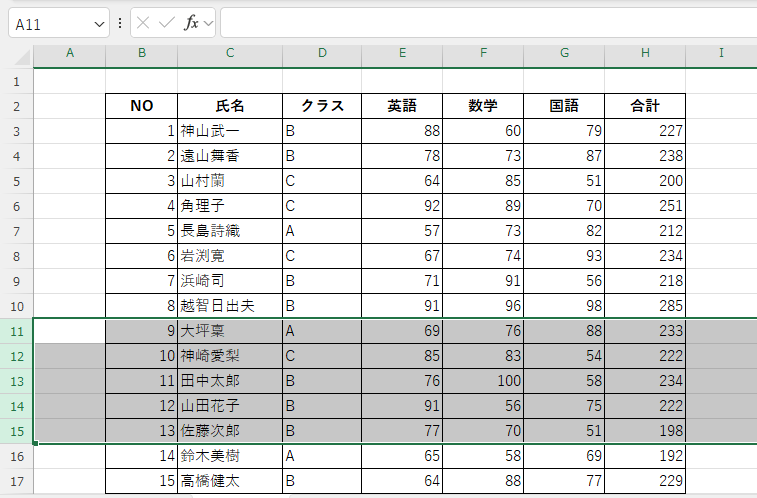
Task: Click the 国語 header cell
Action: [564, 106]
